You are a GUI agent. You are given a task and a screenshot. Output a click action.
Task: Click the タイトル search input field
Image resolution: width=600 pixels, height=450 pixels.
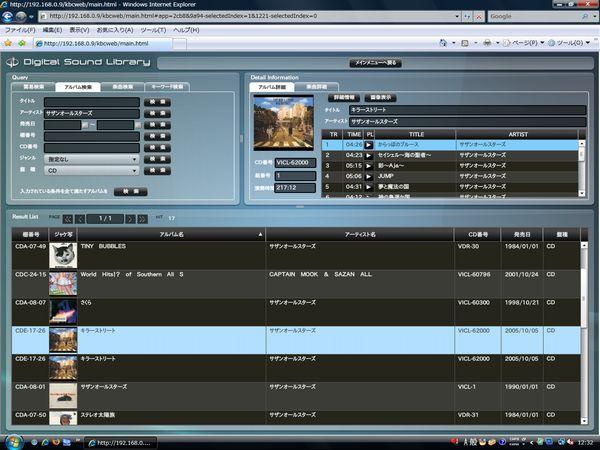(92, 101)
